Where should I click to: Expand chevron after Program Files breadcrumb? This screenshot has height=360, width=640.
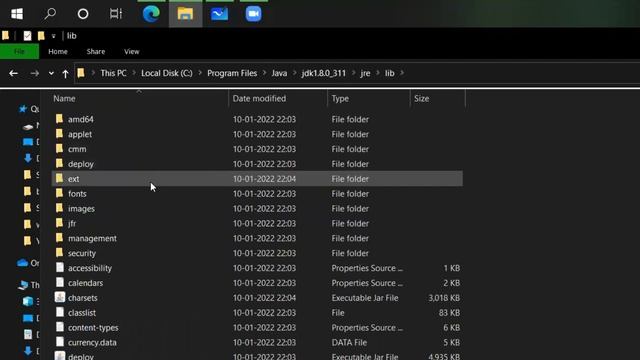(264, 73)
